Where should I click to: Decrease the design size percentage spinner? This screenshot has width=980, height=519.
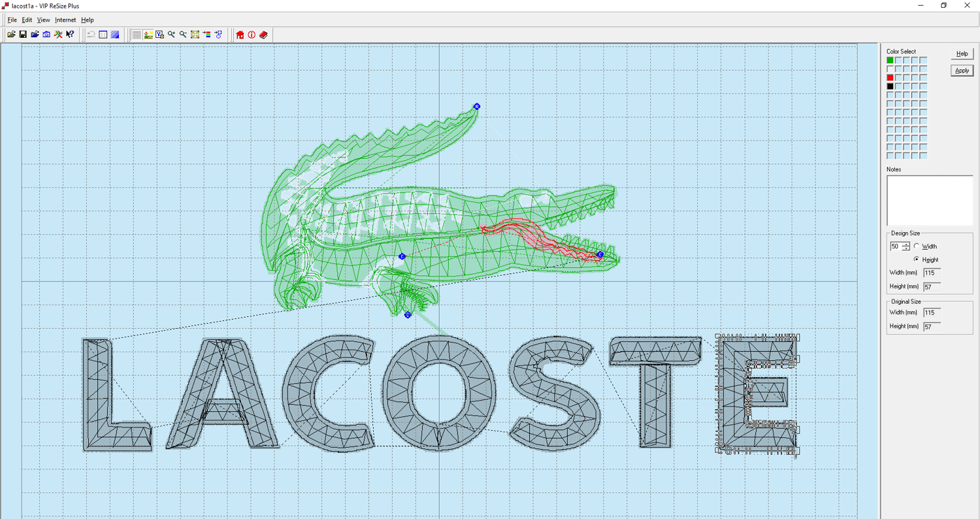pyautogui.click(x=906, y=249)
